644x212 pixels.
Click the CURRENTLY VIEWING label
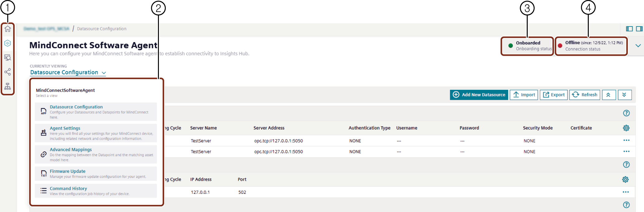pos(48,66)
